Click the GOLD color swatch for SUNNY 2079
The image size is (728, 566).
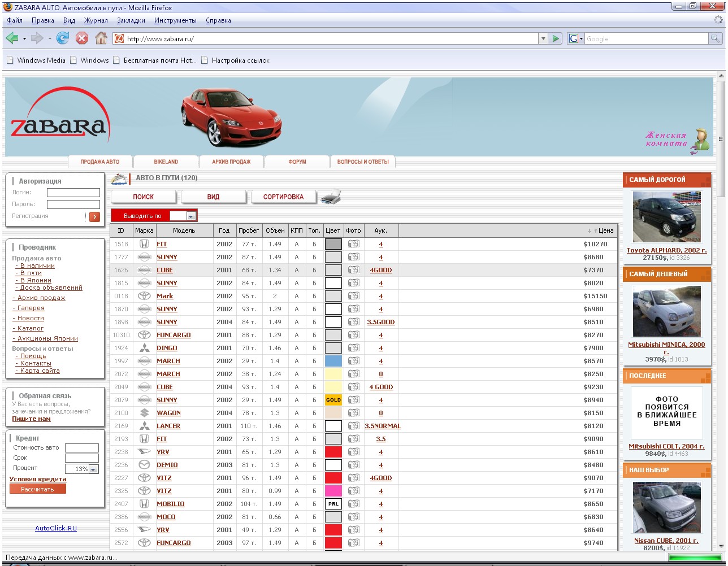pos(333,400)
